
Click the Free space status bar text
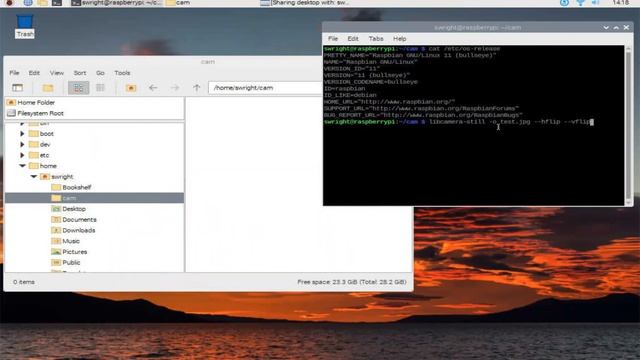[x=352, y=282]
